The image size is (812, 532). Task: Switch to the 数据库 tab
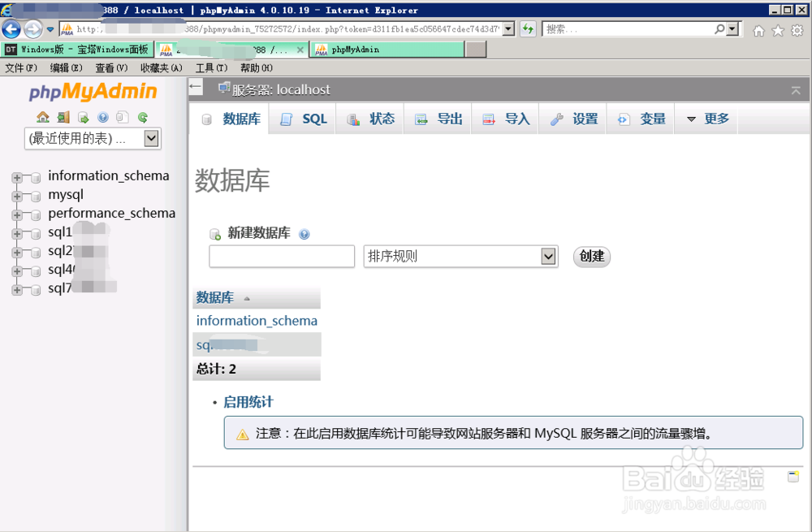(231, 119)
